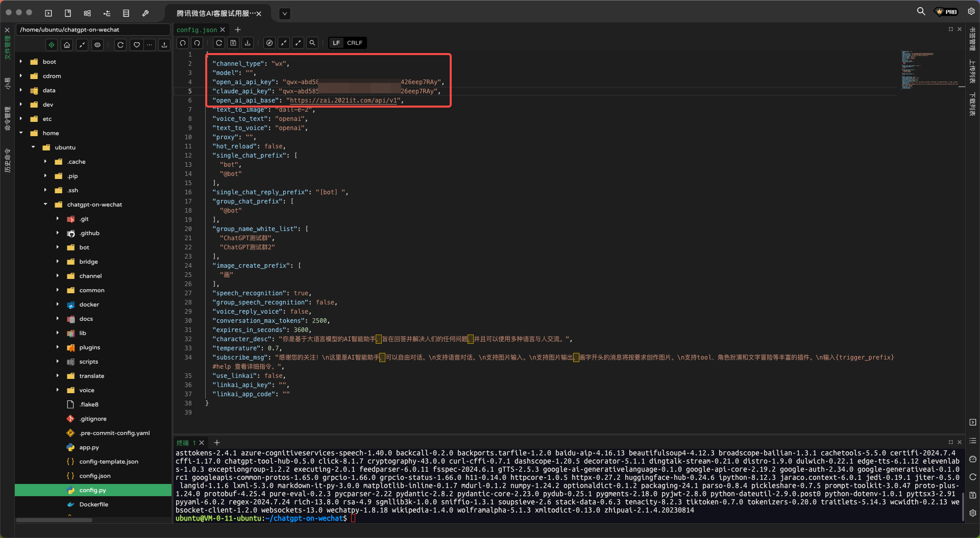This screenshot has height=538, width=980.
Task: Click the heart favorites icon in file panel
Action: [137, 45]
